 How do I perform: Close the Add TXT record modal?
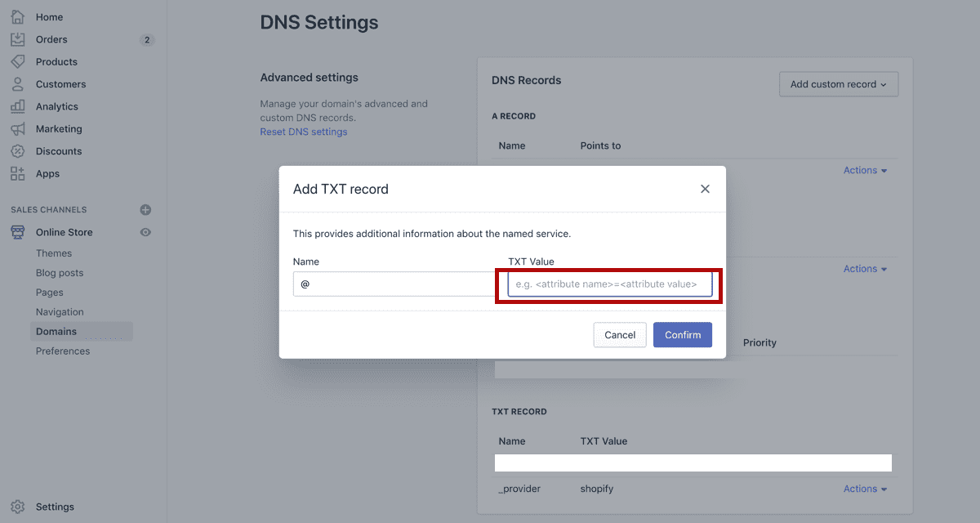(x=705, y=189)
